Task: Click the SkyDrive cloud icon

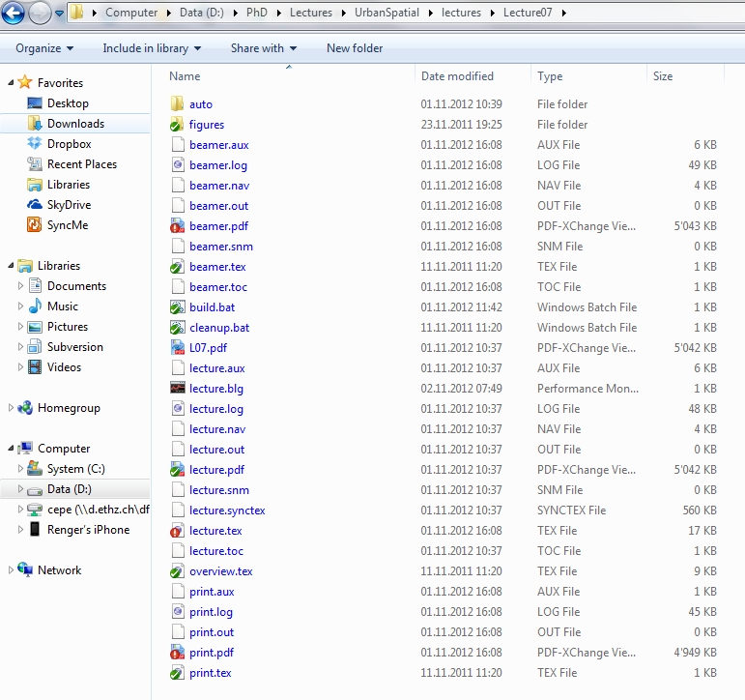Action: (x=35, y=204)
